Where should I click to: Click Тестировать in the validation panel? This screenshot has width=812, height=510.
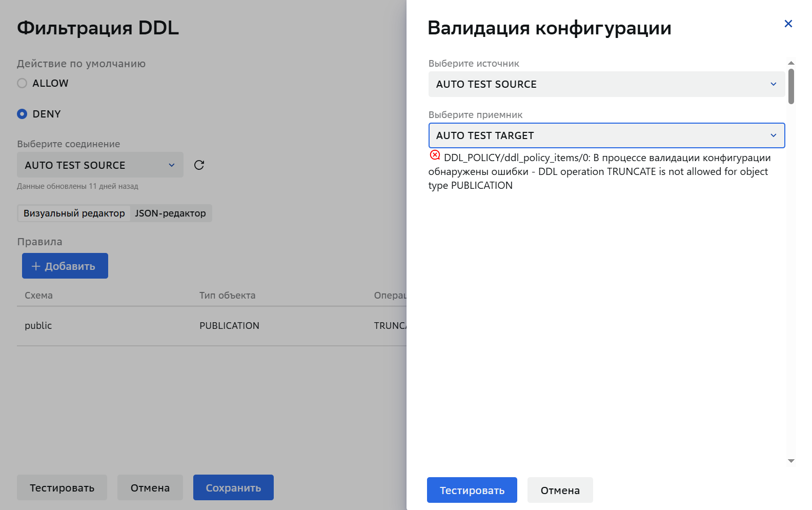click(x=472, y=490)
